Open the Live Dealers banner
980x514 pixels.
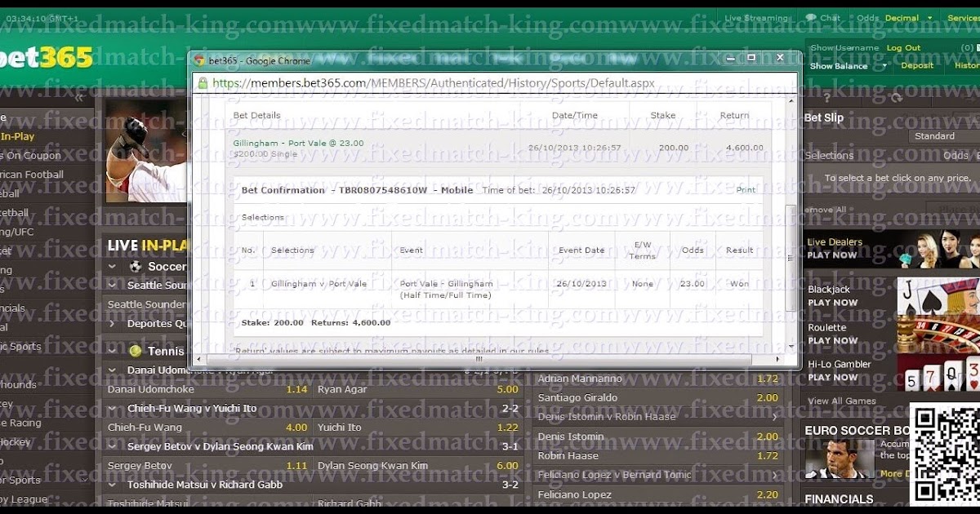point(892,248)
